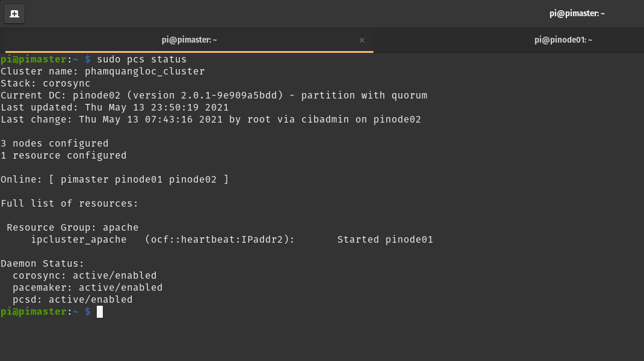Screen dimensions: 644x361
Task: Click the 'pacemaker: active/enabled' status line
Action: pos(87,288)
